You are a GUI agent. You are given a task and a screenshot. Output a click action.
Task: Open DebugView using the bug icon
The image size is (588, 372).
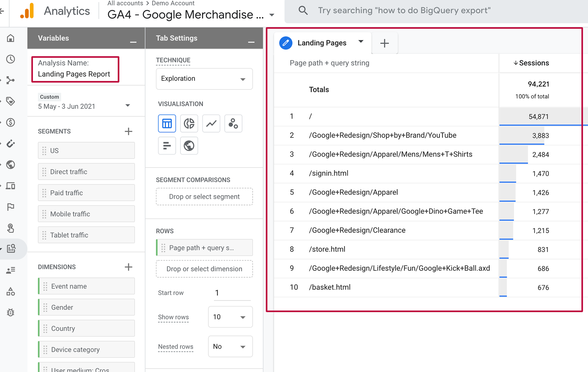tap(11, 312)
